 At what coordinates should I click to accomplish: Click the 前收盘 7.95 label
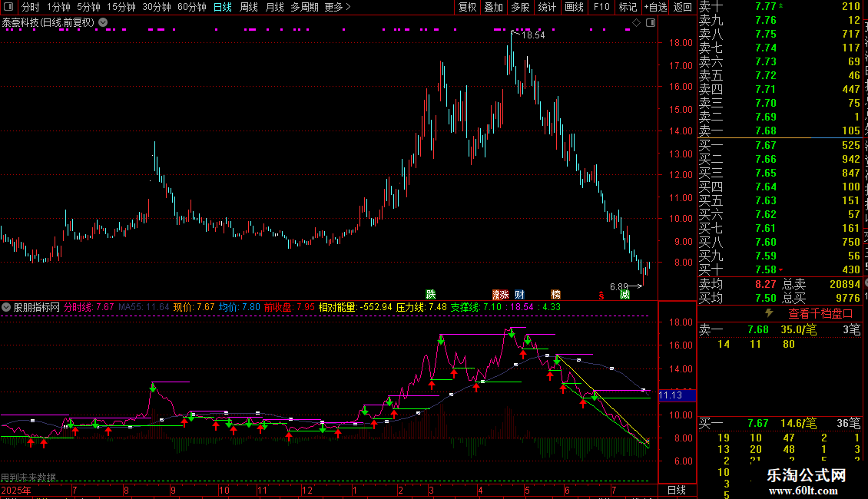pyautogui.click(x=289, y=307)
